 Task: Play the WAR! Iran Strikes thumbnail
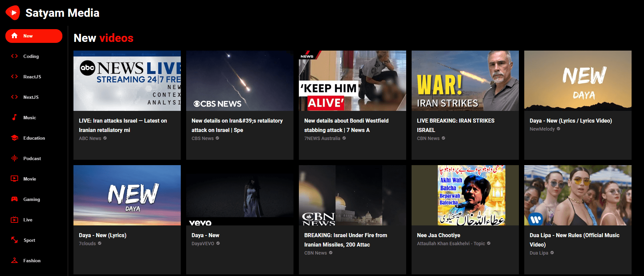click(x=465, y=81)
